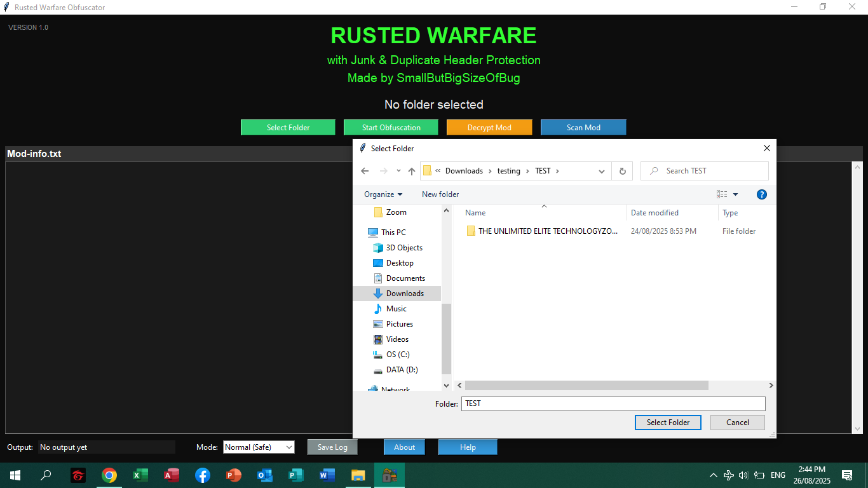Open Windows taskbar search

[46, 475]
